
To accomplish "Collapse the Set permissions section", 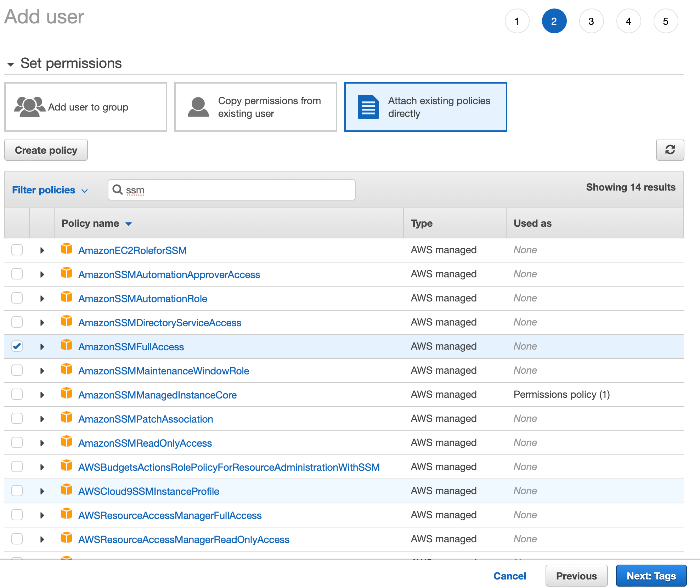I will tap(11, 64).
